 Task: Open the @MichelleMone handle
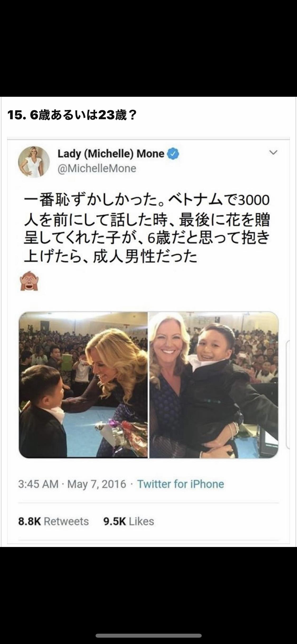[x=97, y=168]
